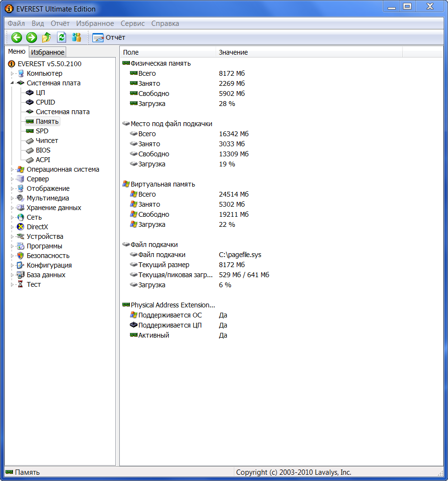Viewport: 448px width, 481px height.
Task: Sort by the Значение column header
Action: click(x=309, y=52)
